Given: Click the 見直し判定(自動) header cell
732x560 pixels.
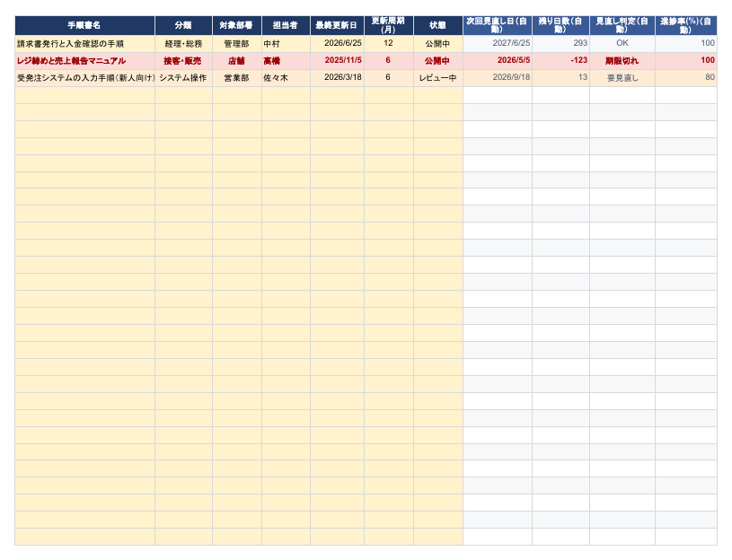Looking at the screenshot, I should point(622,26).
